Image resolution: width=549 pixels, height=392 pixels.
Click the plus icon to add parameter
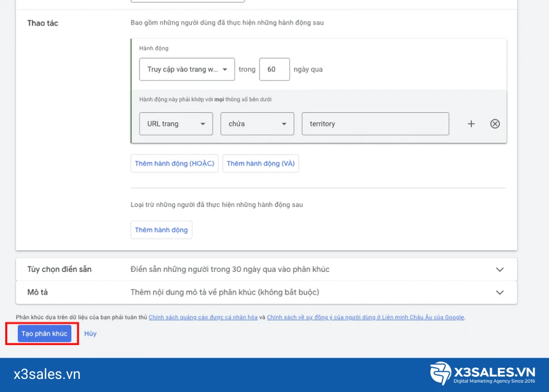click(471, 124)
